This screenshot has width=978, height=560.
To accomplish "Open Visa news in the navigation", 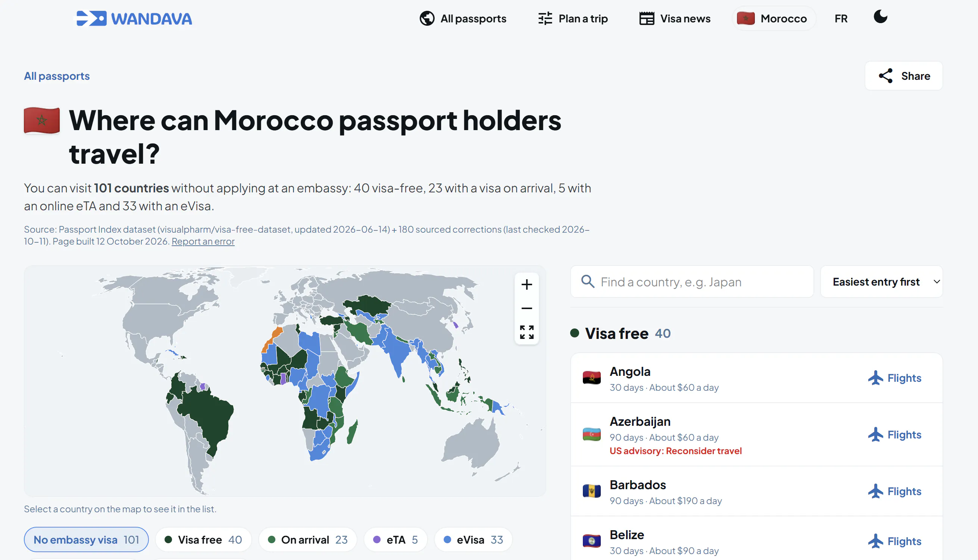I will click(x=674, y=19).
